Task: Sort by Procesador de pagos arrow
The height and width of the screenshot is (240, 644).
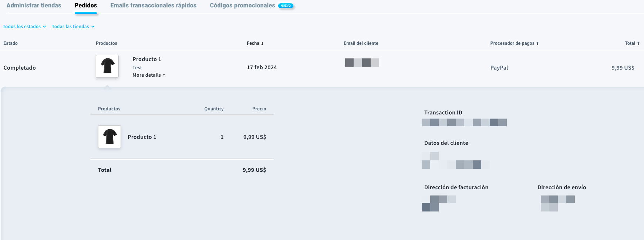Action: (537, 43)
